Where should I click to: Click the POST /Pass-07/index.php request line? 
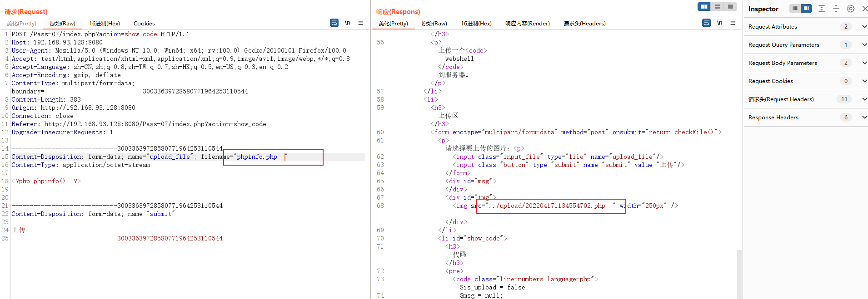[100, 34]
